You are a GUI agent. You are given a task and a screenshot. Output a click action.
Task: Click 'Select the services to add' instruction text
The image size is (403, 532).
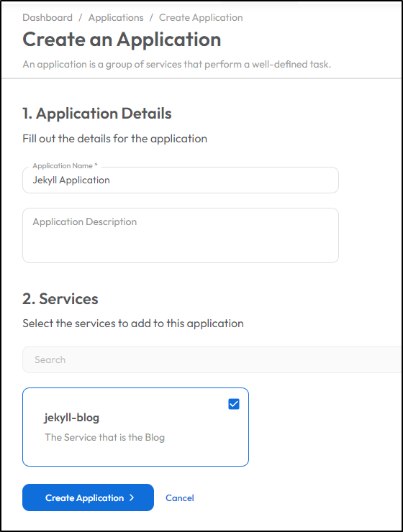133,324
